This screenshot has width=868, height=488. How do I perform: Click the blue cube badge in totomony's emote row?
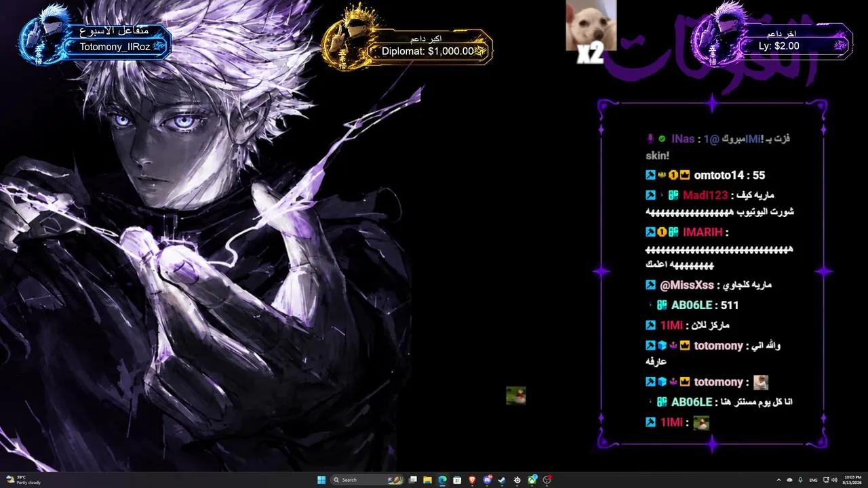(662, 382)
